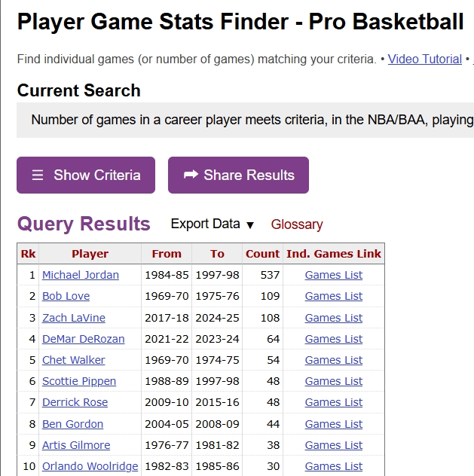View Ben Gordon's Games List
The image size is (474, 476).
tap(333, 424)
